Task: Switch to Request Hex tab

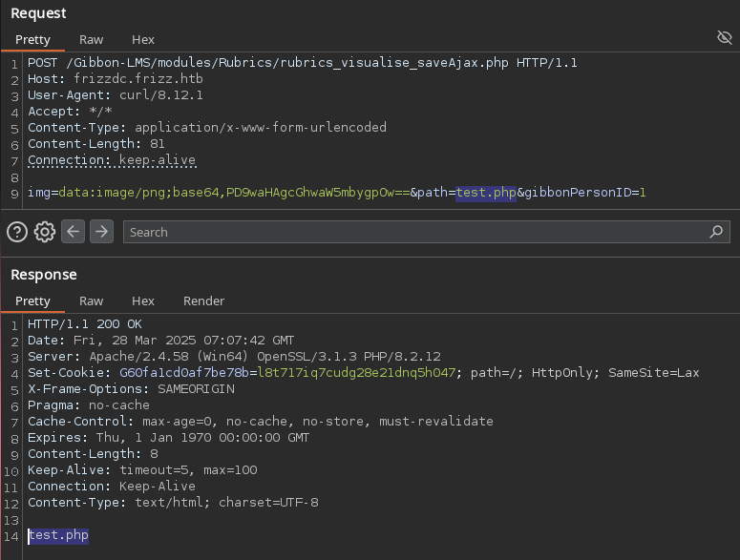Action: (x=143, y=40)
